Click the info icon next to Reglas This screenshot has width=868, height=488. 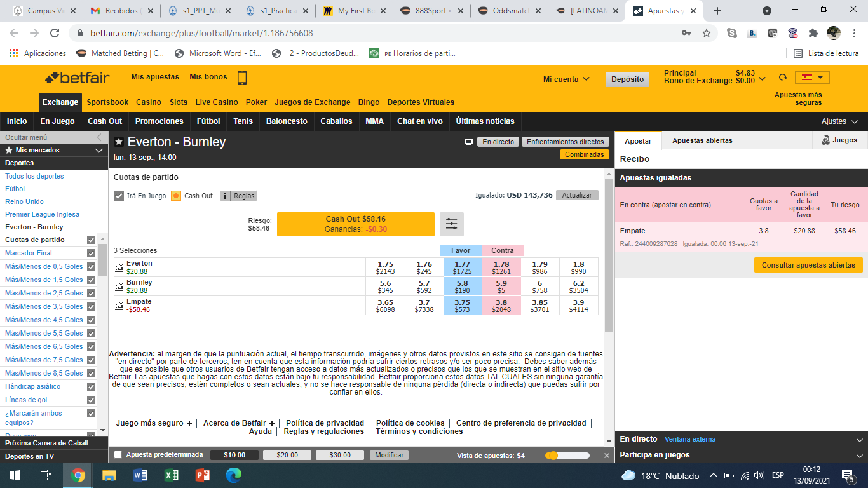225,196
